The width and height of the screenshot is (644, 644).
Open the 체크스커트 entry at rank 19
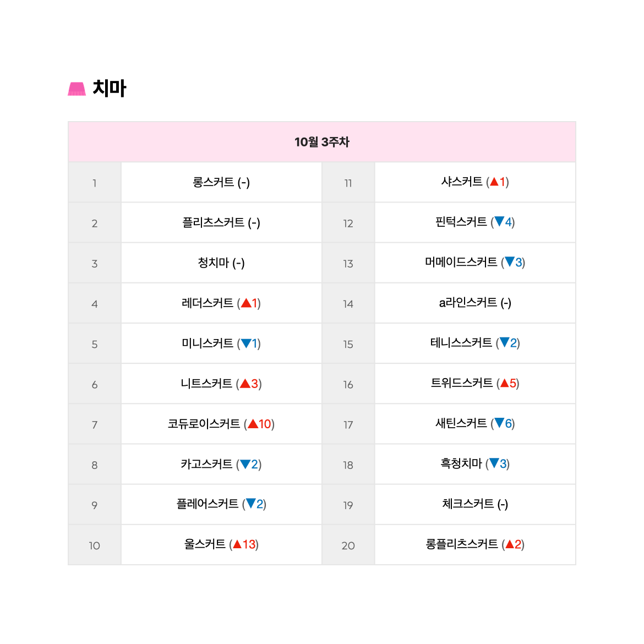pos(475,504)
